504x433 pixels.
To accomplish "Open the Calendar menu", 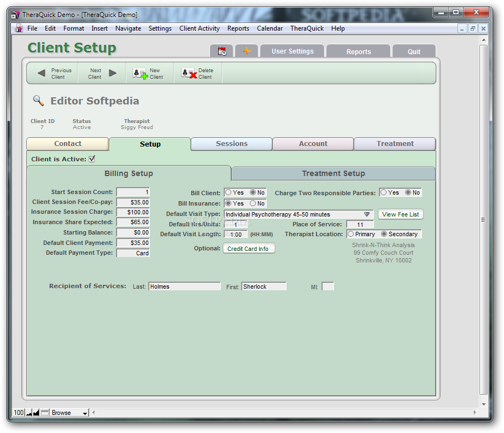I will 269,28.
